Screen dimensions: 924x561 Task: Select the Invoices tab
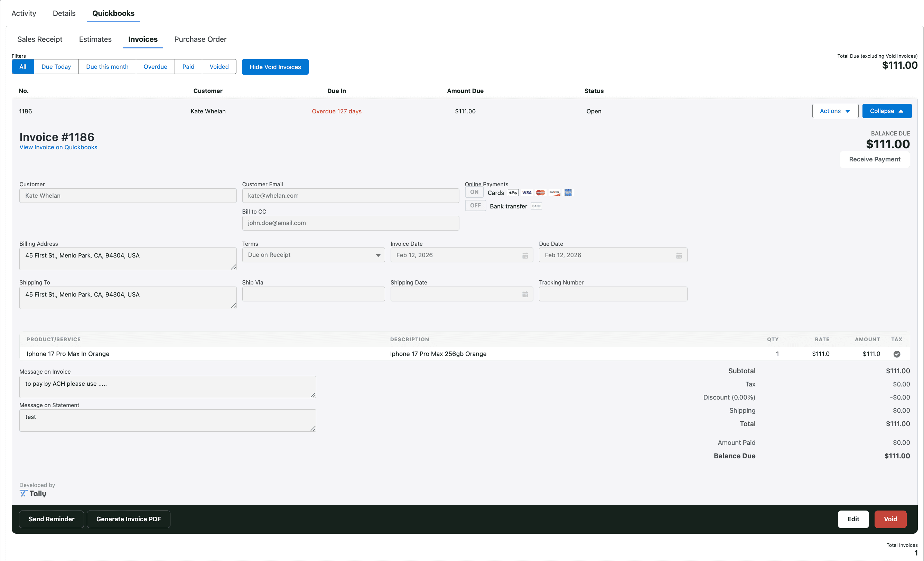pos(143,39)
